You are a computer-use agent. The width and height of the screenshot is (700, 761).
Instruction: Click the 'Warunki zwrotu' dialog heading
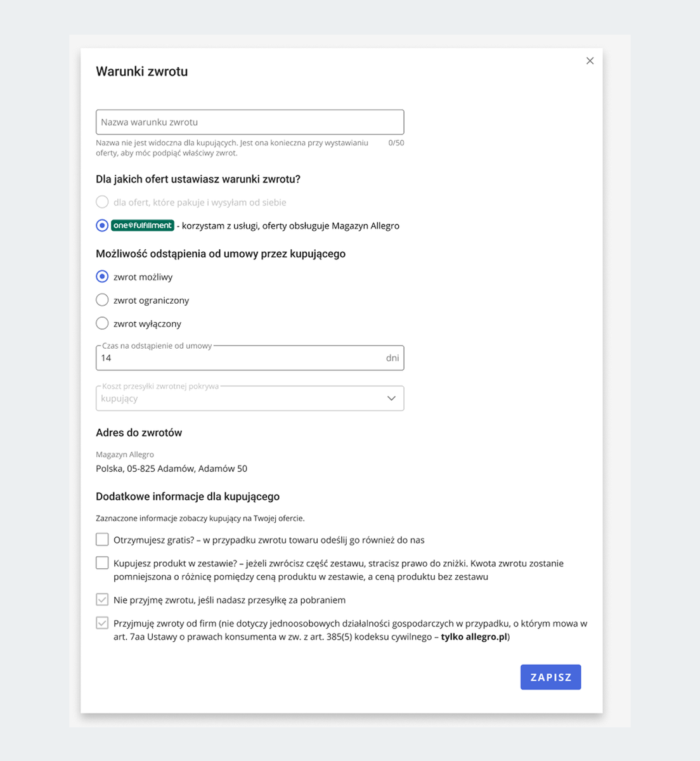[x=142, y=72]
